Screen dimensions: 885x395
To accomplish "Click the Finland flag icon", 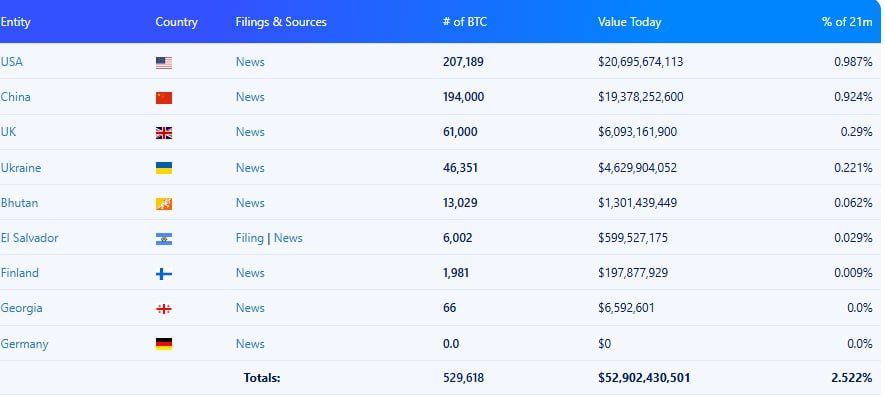I will click(x=164, y=274).
